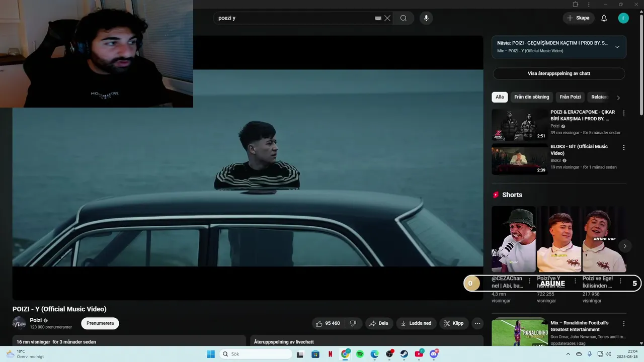
Task: Open POIZI & ERA7CAPONE video thumbnail
Action: pos(520,125)
